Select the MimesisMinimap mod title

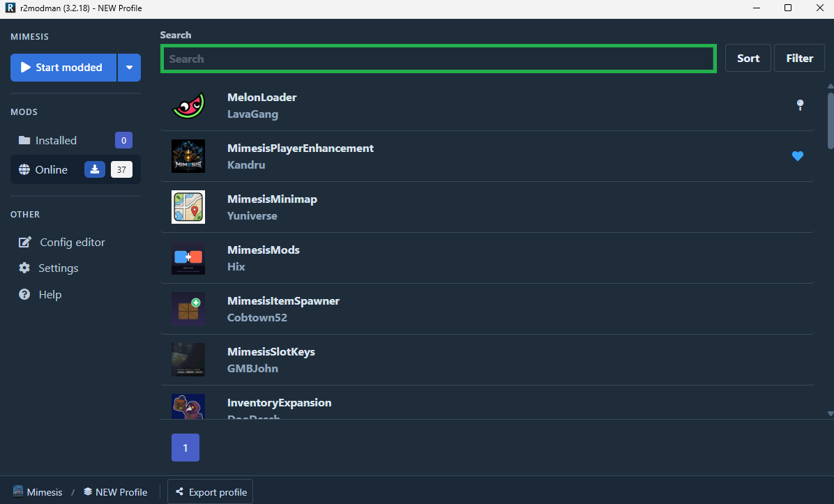pyautogui.click(x=272, y=199)
